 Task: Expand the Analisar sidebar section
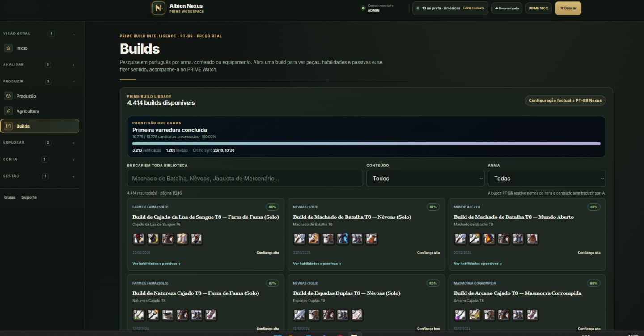[74, 65]
